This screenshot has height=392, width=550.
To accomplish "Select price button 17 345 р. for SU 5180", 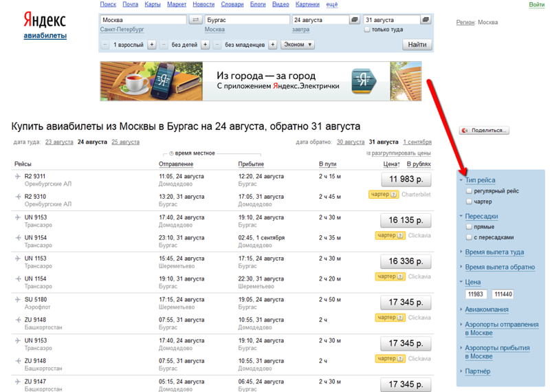I will pyautogui.click(x=406, y=303).
